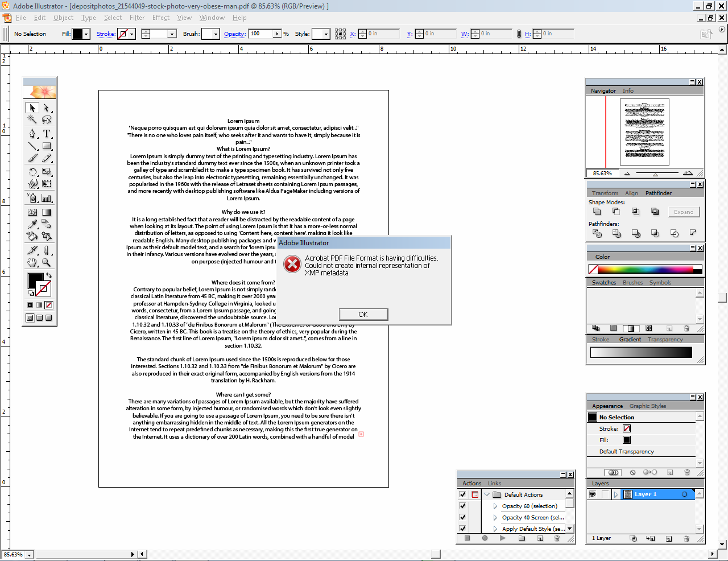
Task: Toggle checkbox for Apply Default Style action
Action: point(463,529)
